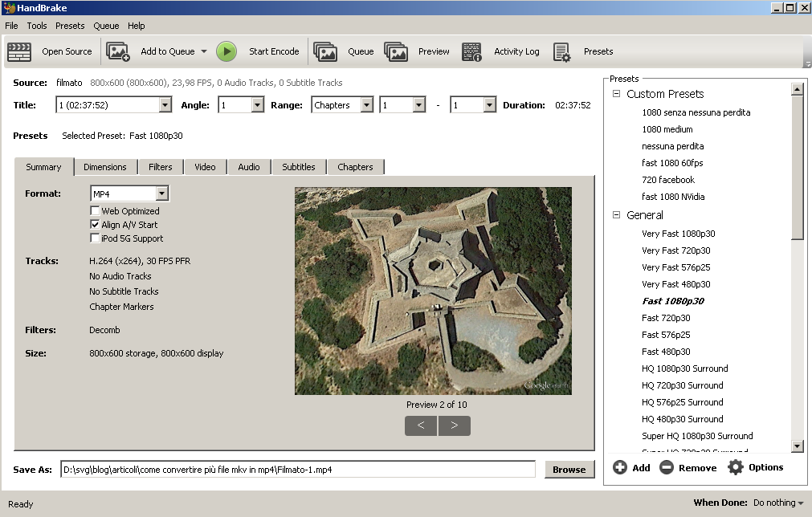Click the HandBrake title bar app icon

(x=9, y=8)
